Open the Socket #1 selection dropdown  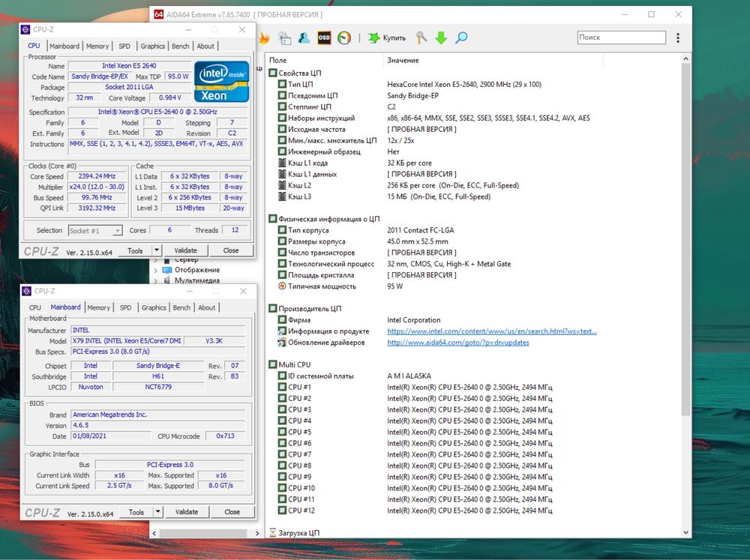pyautogui.click(x=117, y=230)
